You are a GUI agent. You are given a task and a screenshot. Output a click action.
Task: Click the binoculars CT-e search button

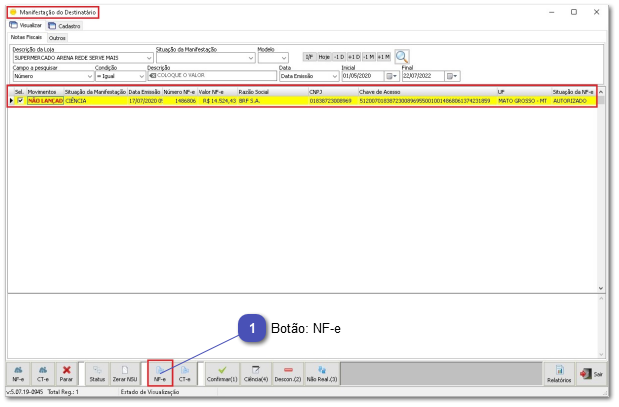pos(43,374)
